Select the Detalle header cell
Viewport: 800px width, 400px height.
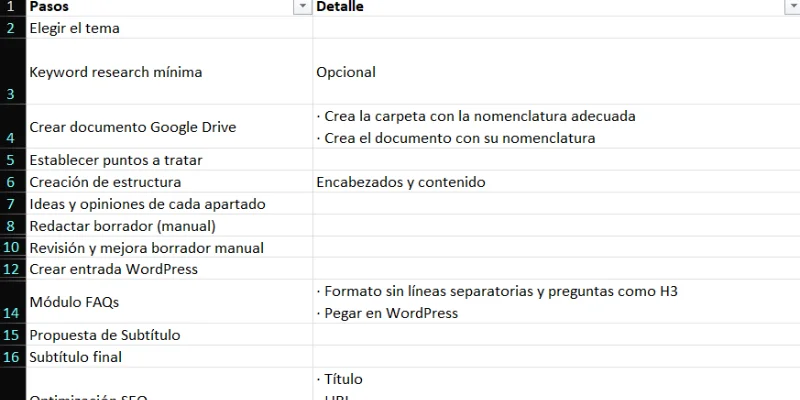(556, 8)
